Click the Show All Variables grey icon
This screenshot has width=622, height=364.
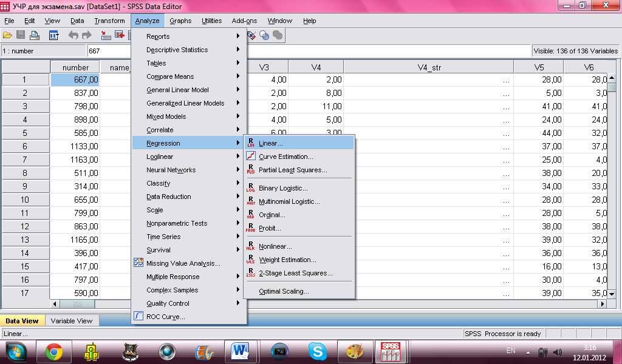click(x=278, y=36)
